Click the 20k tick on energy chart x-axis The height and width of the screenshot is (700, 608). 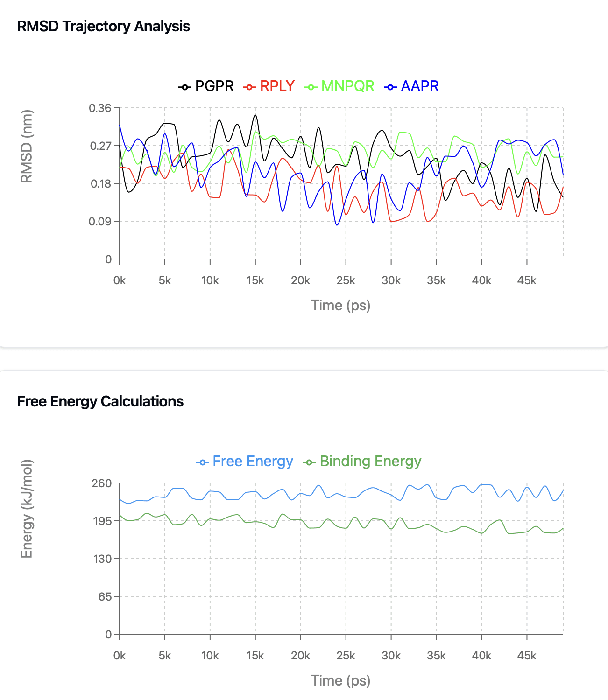pyautogui.click(x=301, y=656)
